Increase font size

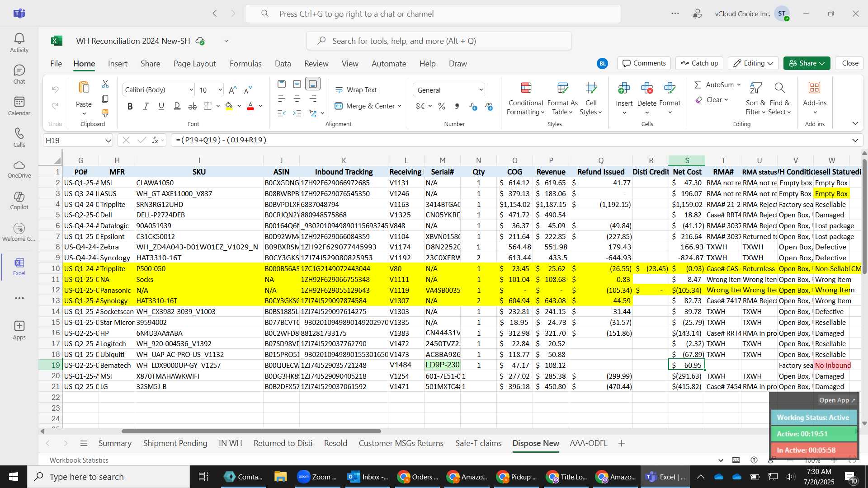233,90
